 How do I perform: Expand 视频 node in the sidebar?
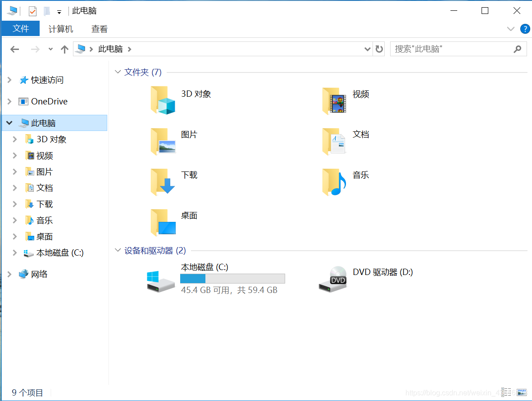[14, 156]
